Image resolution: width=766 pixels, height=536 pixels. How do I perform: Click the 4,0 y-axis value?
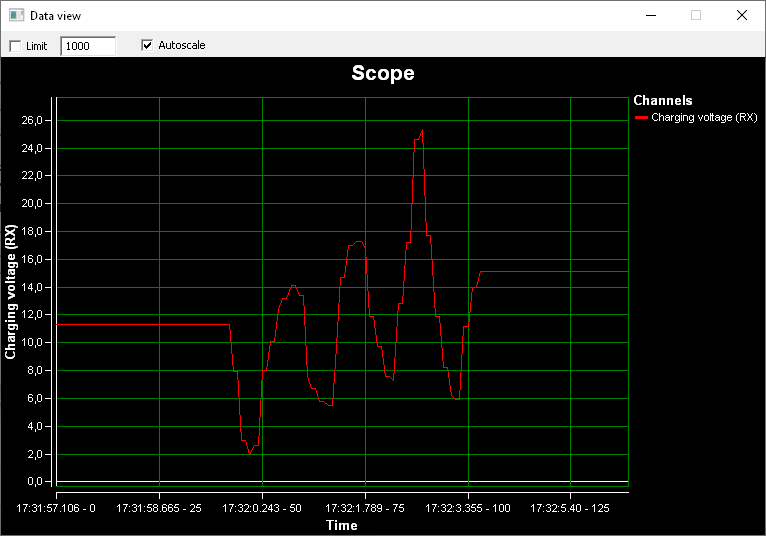pos(36,426)
